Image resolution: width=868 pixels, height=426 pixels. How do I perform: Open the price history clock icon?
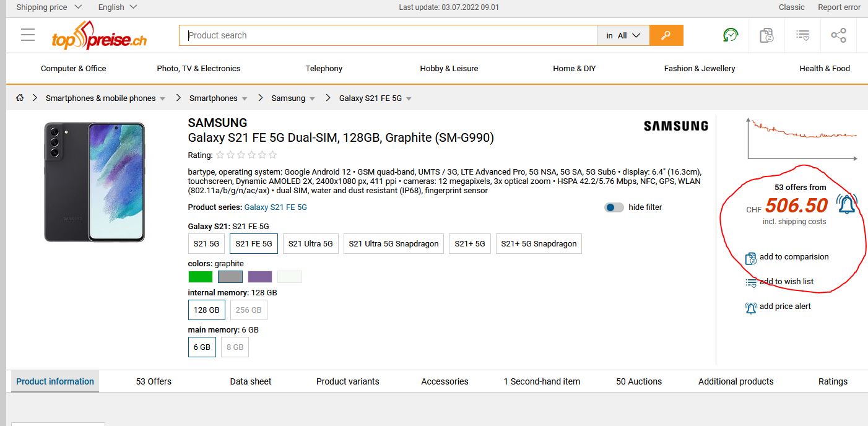[x=731, y=35]
